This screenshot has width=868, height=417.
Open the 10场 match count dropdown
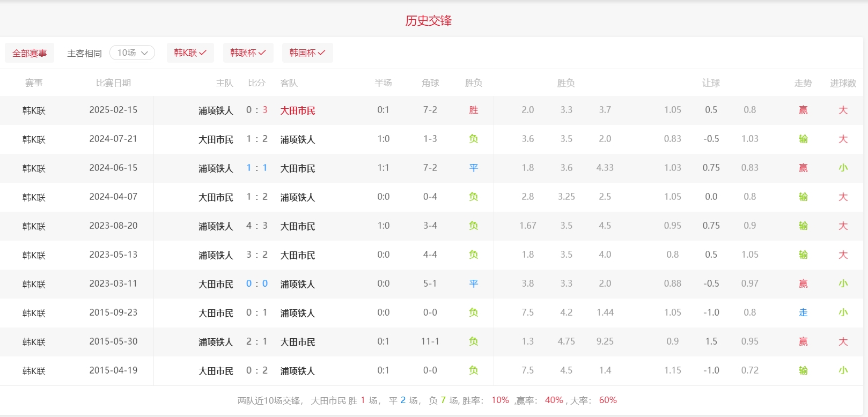pyautogui.click(x=132, y=53)
